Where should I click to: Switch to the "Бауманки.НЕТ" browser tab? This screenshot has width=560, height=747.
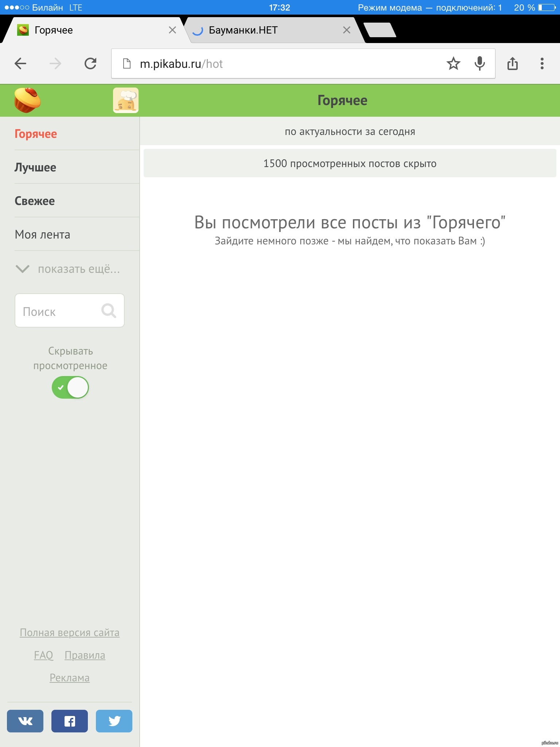tap(273, 30)
